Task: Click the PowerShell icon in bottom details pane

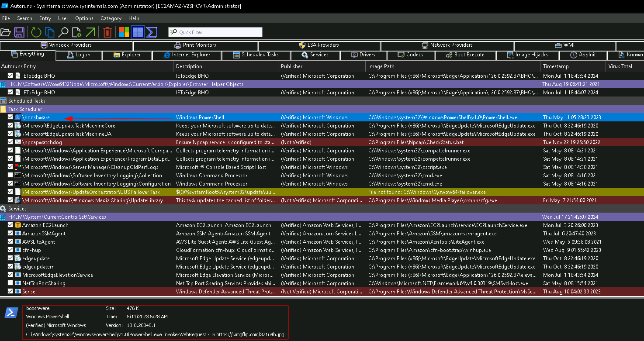Action: click(11, 313)
